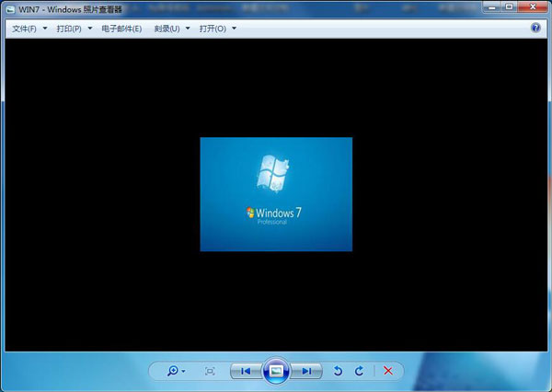Expand the arrow next to 刻录(U)
552x392 pixels.
(x=188, y=29)
